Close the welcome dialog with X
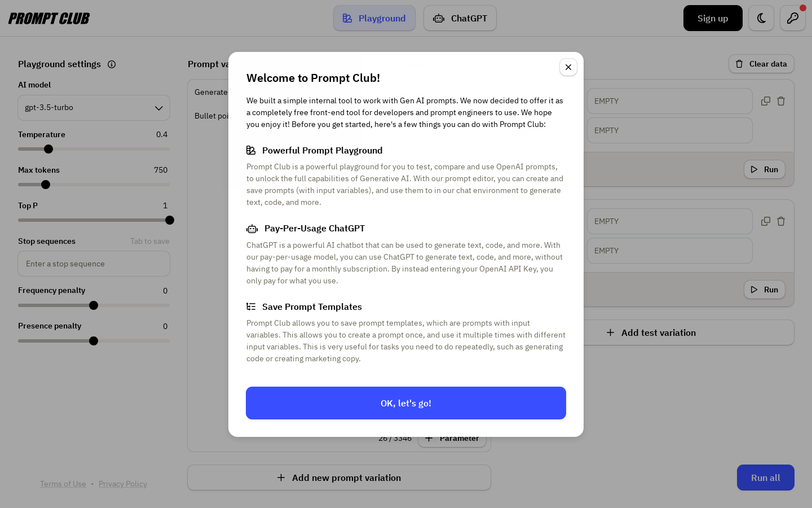The height and width of the screenshot is (508, 812). point(568,67)
